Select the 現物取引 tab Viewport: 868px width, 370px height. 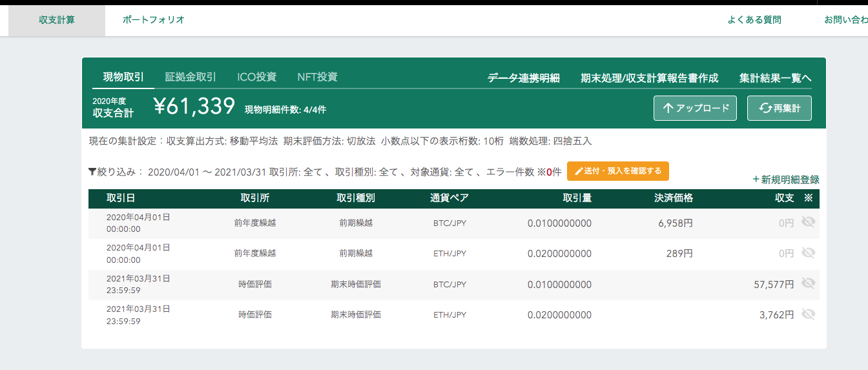point(123,77)
